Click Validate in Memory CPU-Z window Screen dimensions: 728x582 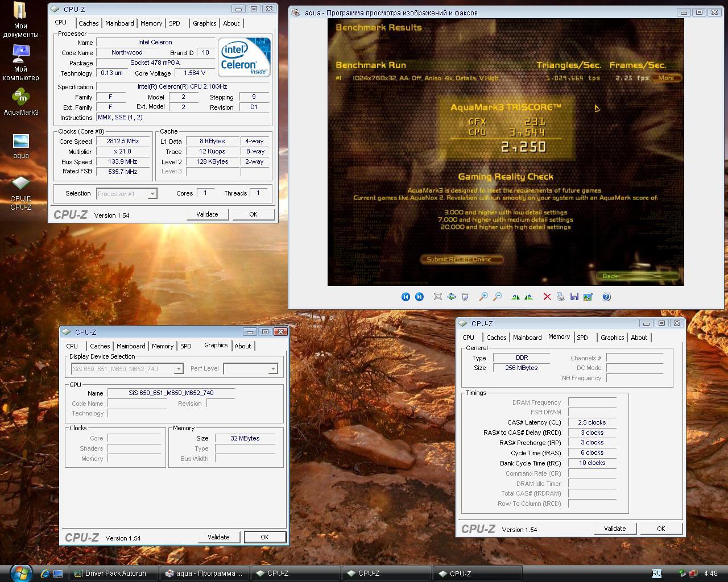[x=615, y=529]
